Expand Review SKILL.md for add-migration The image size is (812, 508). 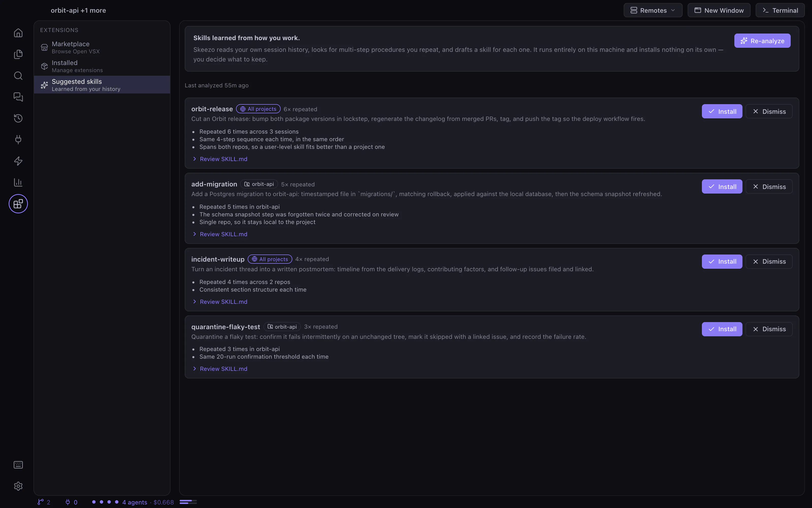click(x=220, y=234)
